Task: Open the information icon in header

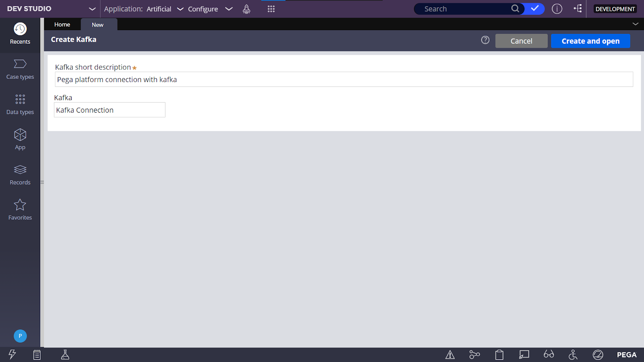Action: pos(557,9)
